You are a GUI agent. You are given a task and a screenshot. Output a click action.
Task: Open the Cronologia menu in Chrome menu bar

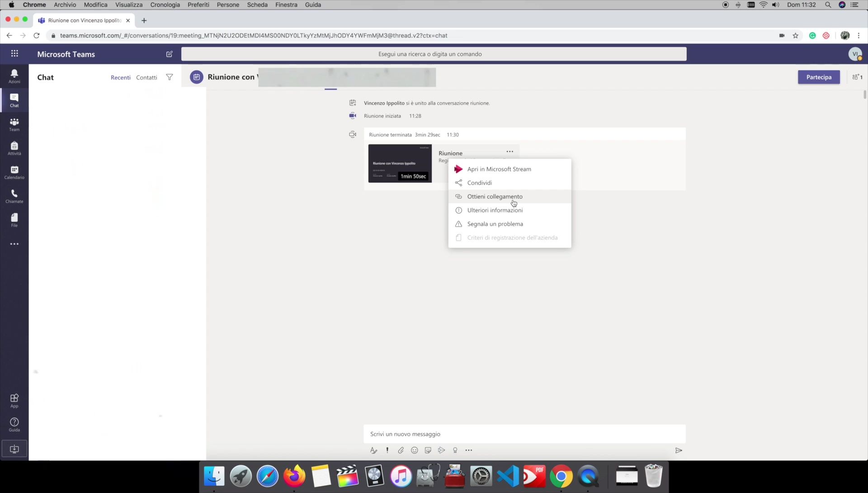point(165,5)
